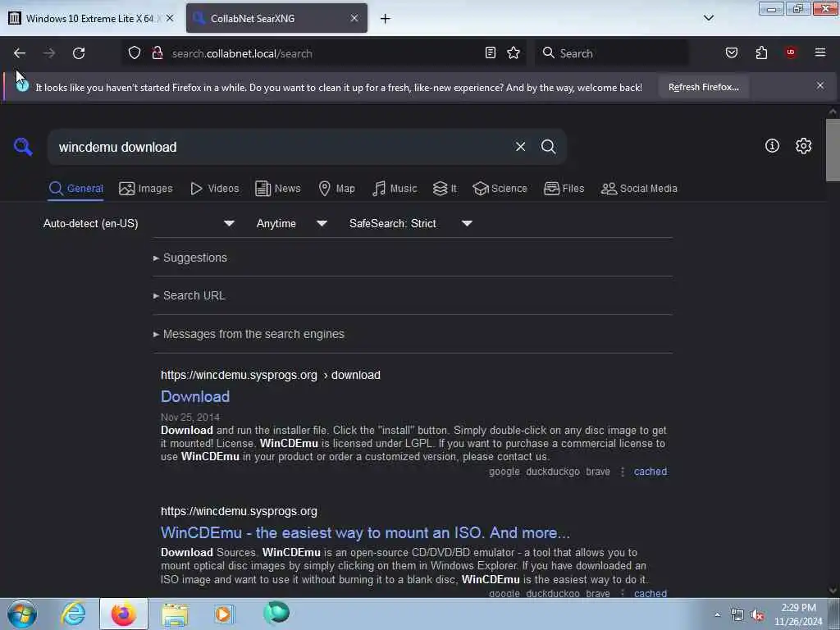Launch Internet Explorer from taskbar
840x630 pixels.
pyautogui.click(x=73, y=614)
